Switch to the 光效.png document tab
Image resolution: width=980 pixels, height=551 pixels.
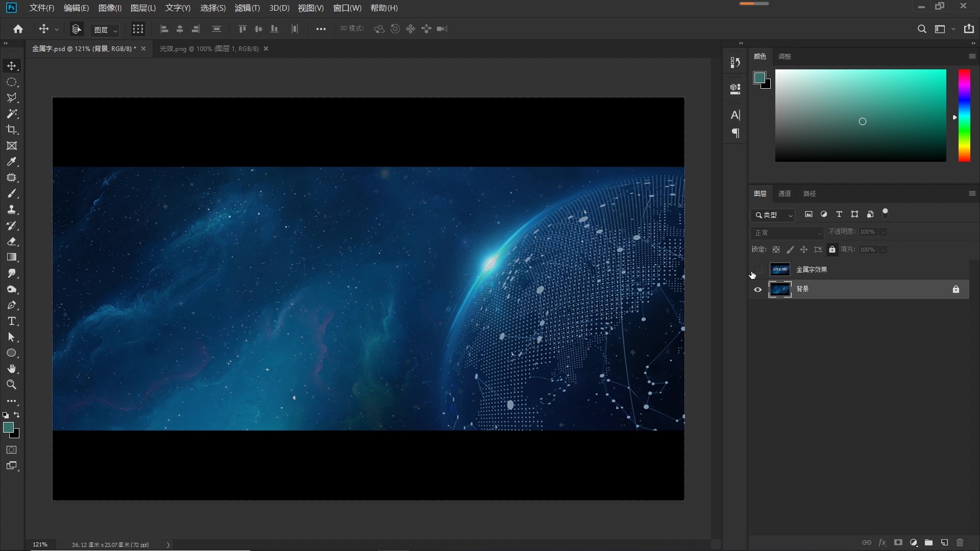(x=209, y=48)
